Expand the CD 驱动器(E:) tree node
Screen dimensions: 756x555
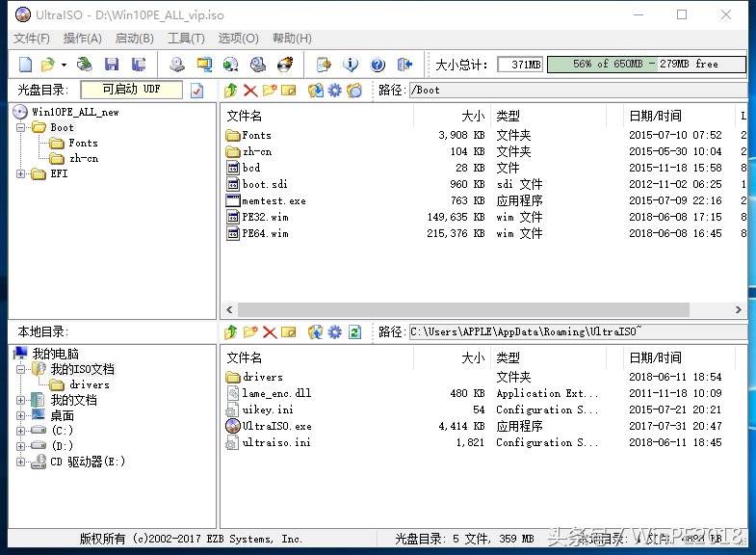click(x=21, y=462)
